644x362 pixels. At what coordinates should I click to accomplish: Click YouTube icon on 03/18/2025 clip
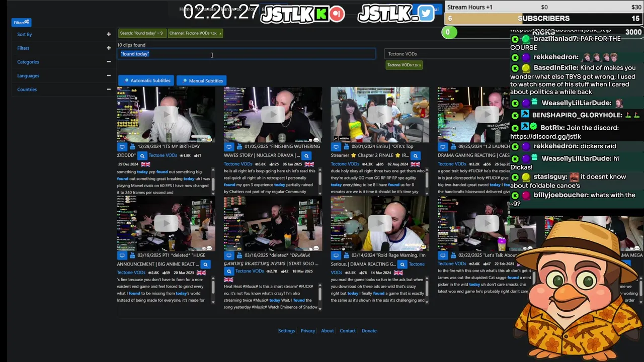click(240, 255)
